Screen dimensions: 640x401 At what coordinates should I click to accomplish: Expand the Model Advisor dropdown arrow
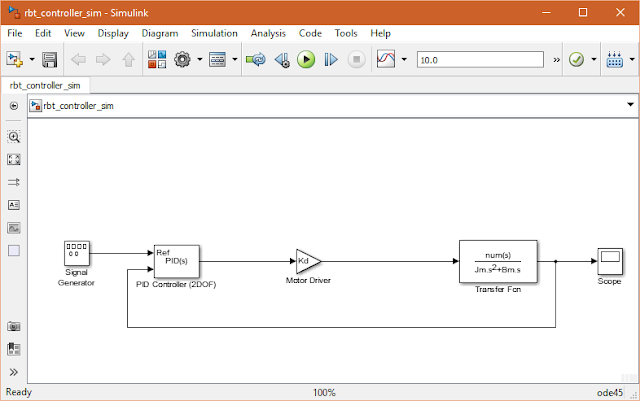pos(594,60)
